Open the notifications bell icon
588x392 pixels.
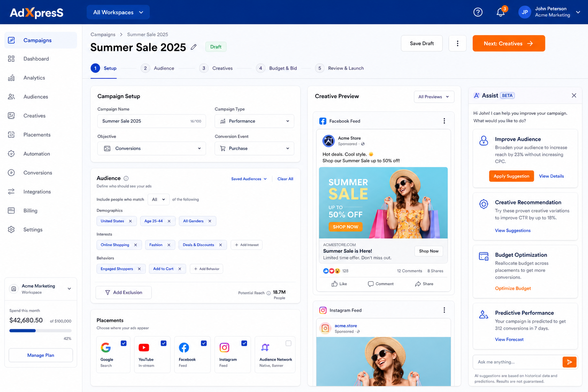click(x=500, y=12)
